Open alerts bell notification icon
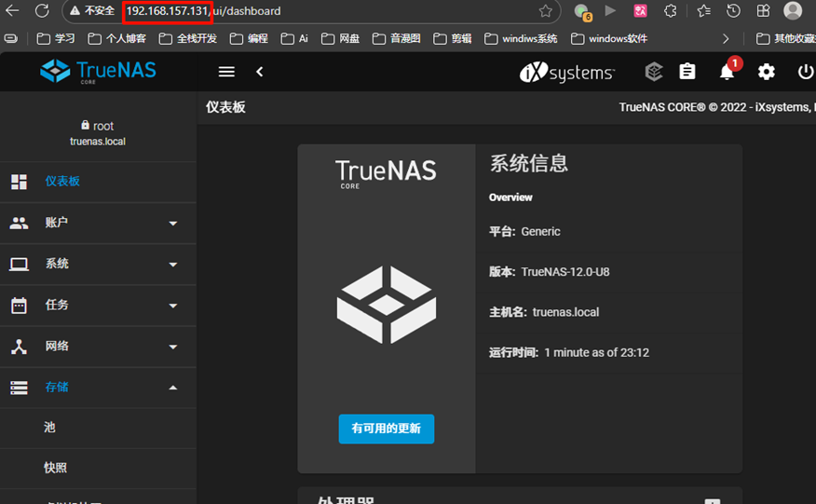Viewport: 816px width, 504px height. [x=727, y=72]
